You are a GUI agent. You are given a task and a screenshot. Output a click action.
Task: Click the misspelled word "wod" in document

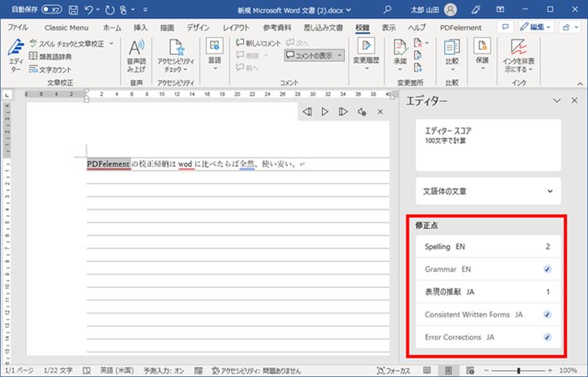coord(187,164)
